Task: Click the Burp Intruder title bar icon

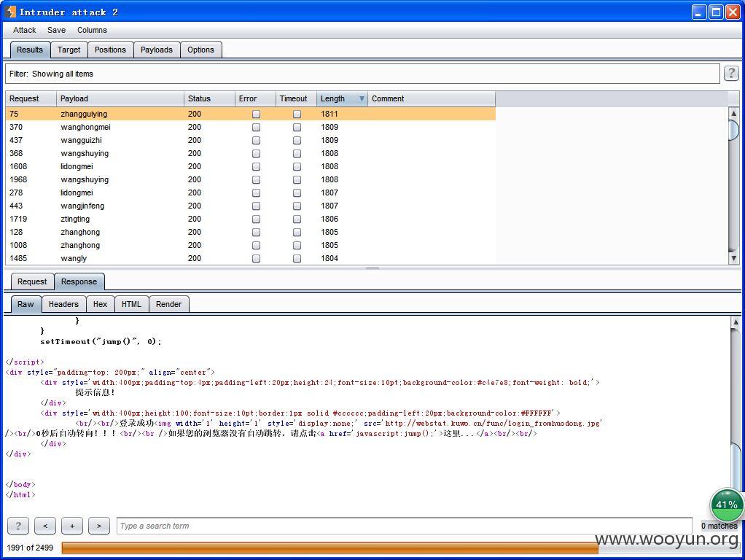Action: point(10,12)
